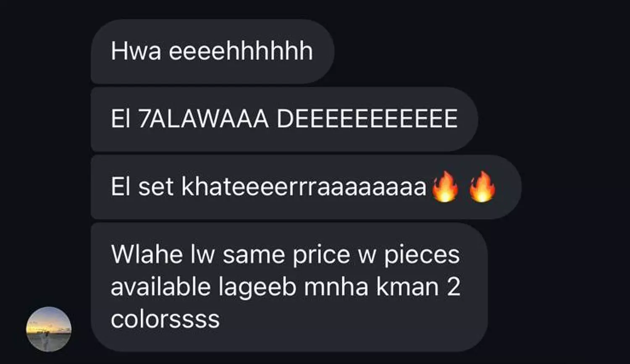The width and height of the screenshot is (630, 364).
Task: Select the "El set" message bubble
Action: [306, 187]
